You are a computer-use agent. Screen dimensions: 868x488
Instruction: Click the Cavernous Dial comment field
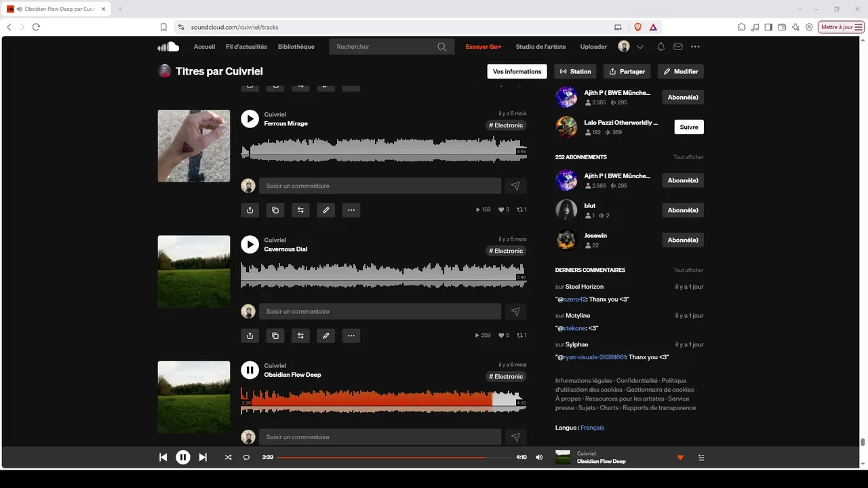click(x=380, y=311)
